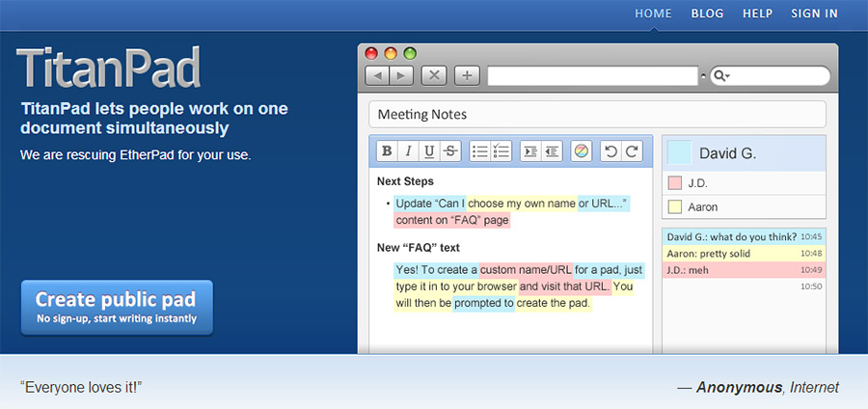Click the "Next Steps" heading in the pad
This screenshot has height=409, width=868.
pos(405,181)
